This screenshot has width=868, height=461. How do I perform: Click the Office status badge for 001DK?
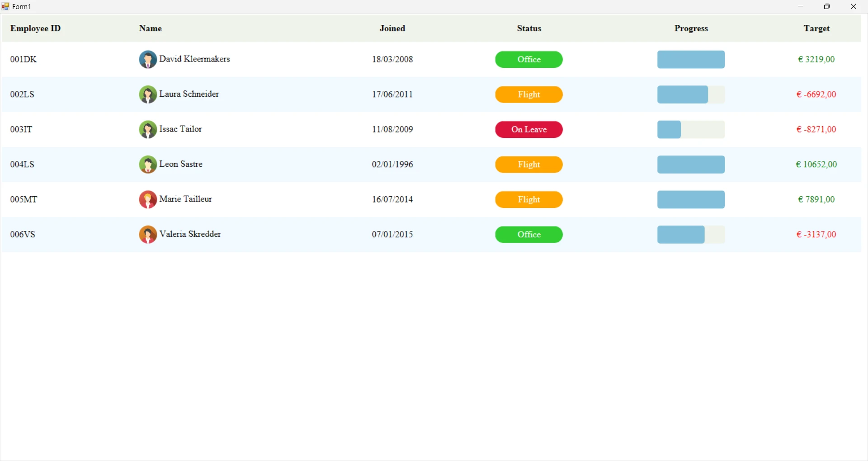coord(528,60)
